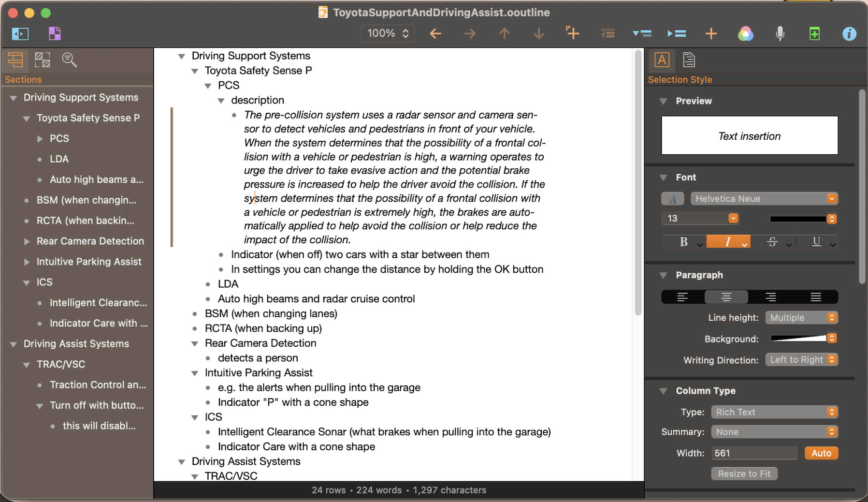Click the Auto width button
Screen dimensions: 868x502
pos(821,453)
